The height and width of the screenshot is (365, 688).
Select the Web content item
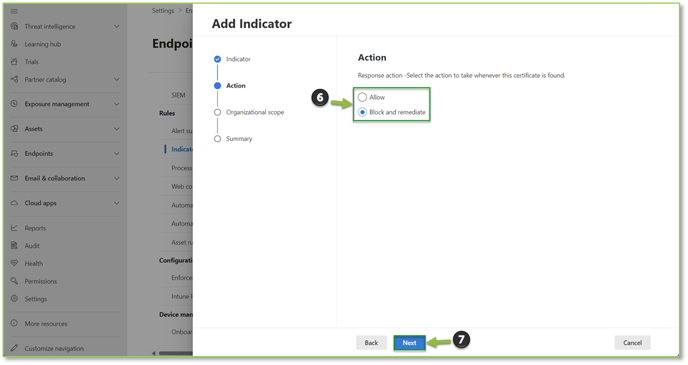point(182,186)
